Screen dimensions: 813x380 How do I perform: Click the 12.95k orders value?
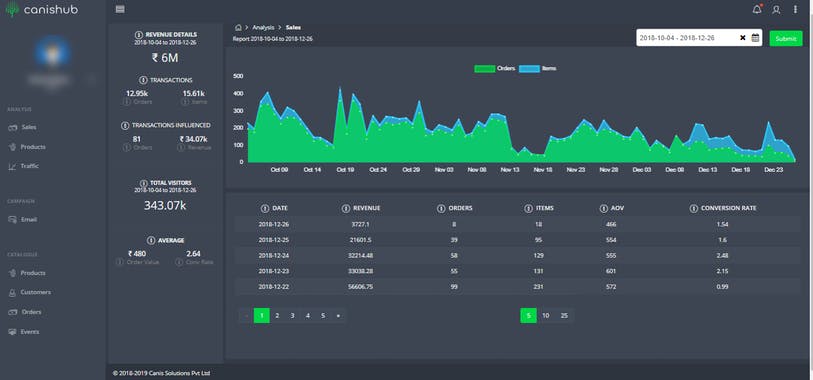137,94
